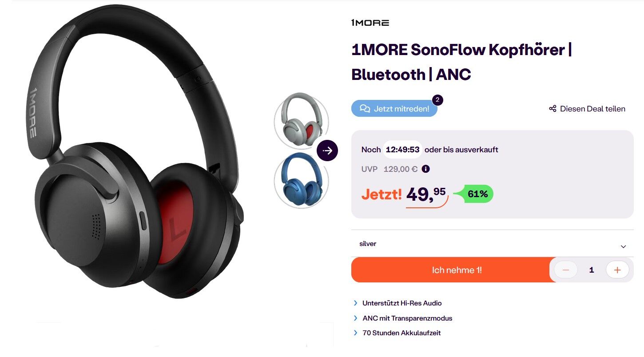The height and width of the screenshot is (357, 644).
Task: Expand the 70 Stunden Akkulaufzeit bullet
Action: click(397, 333)
